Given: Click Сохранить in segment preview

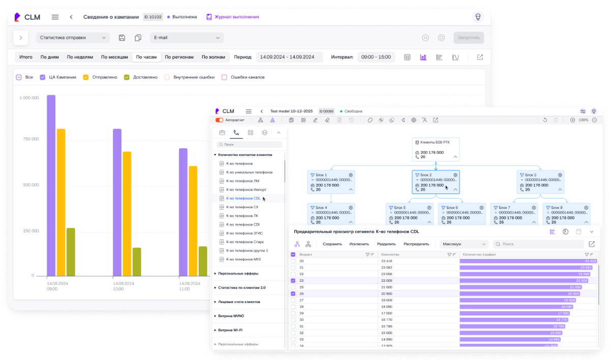Looking at the screenshot, I should 332,244.
